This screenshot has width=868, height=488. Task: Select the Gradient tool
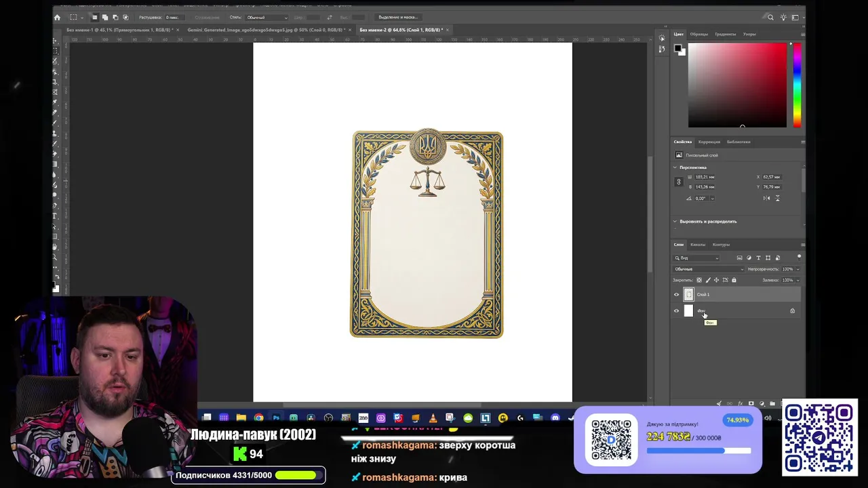(x=55, y=165)
